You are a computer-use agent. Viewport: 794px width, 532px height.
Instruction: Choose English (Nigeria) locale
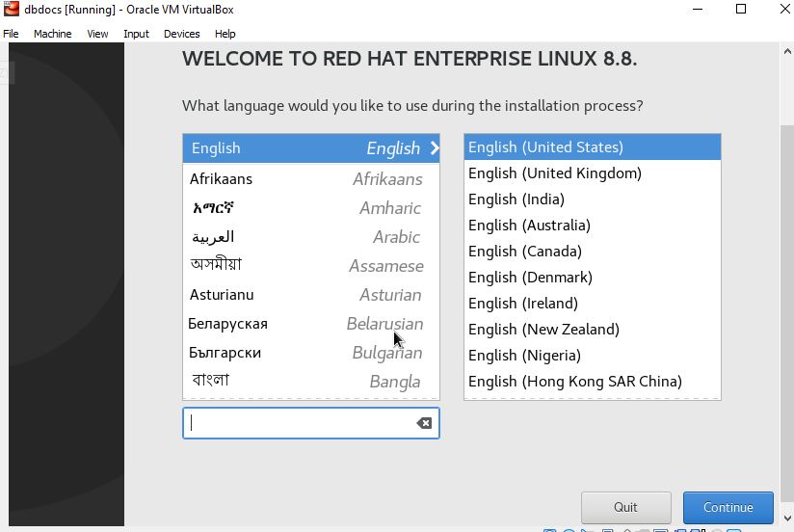tap(593, 356)
